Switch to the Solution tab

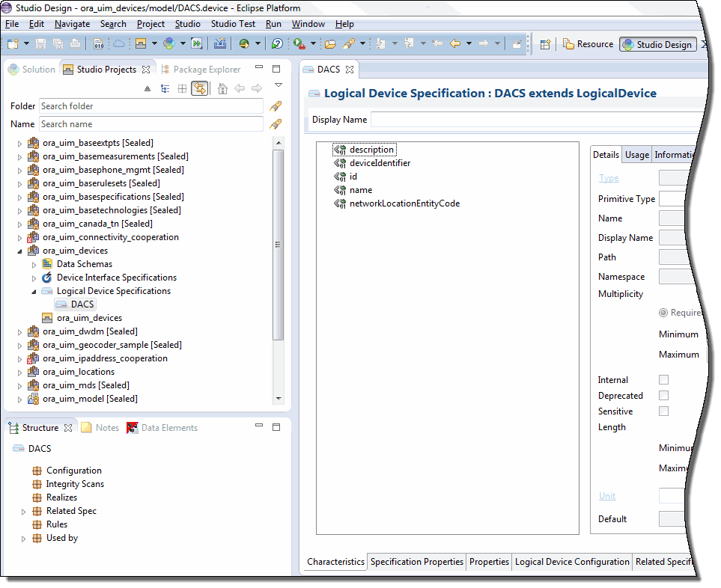[31, 70]
